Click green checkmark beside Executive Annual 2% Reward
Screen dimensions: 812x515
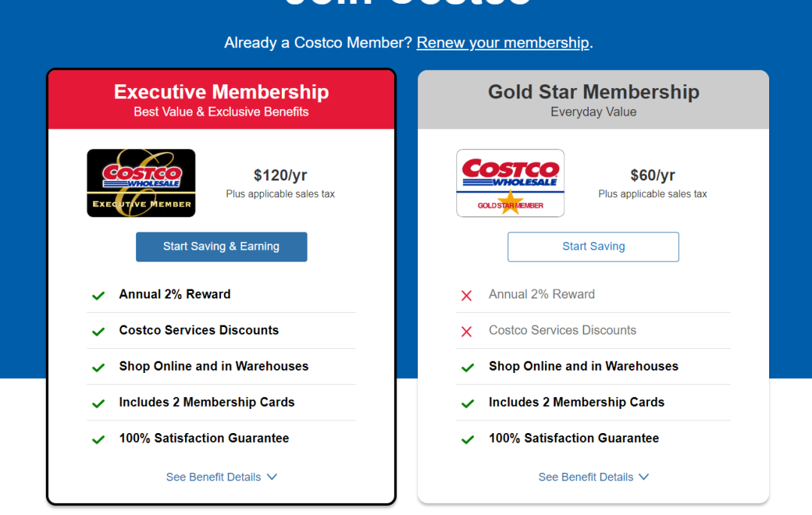pos(98,295)
